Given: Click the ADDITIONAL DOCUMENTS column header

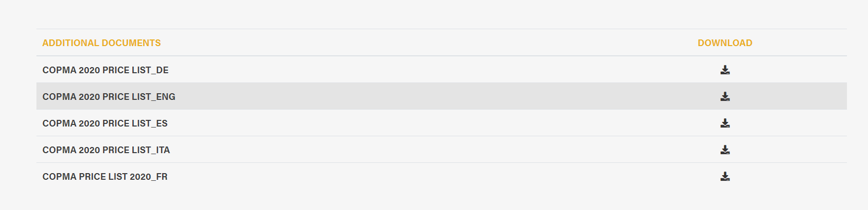Looking at the screenshot, I should tap(102, 43).
